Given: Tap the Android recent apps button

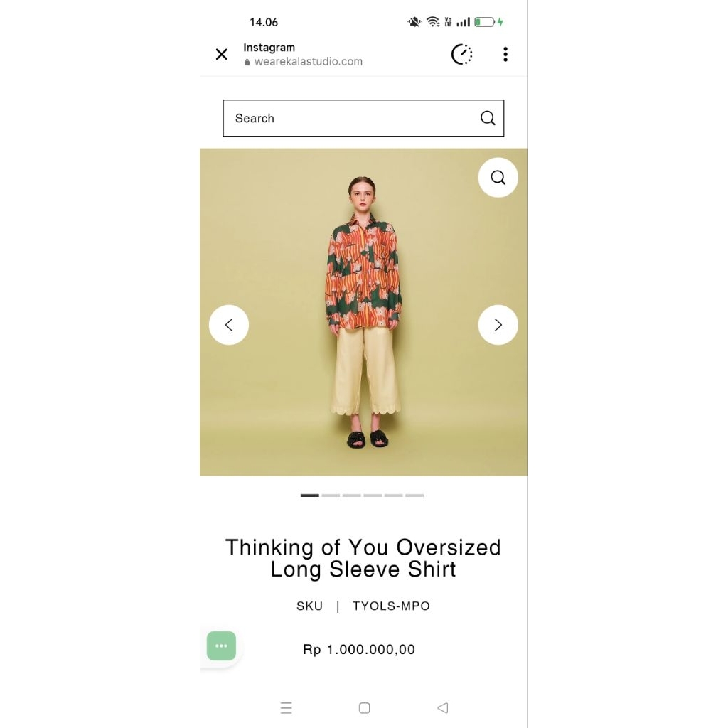Looking at the screenshot, I should [x=286, y=707].
